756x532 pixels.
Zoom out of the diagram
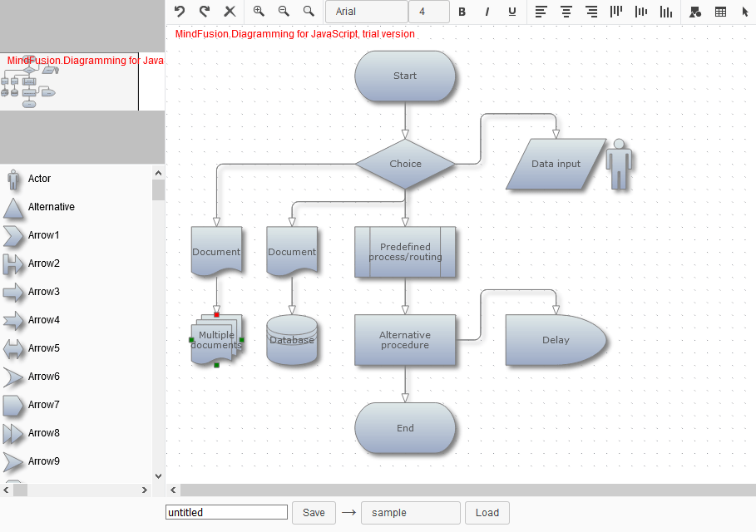[284, 12]
